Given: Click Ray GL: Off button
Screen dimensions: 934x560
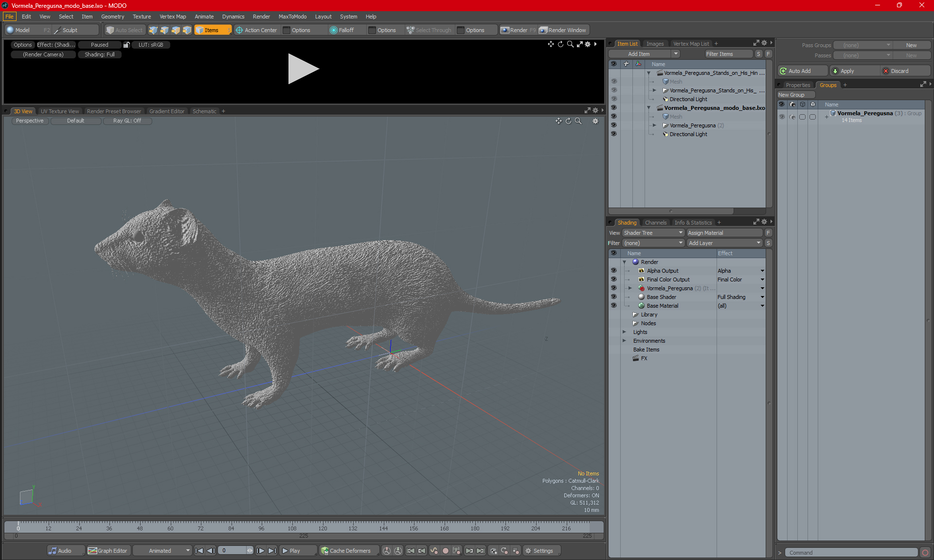Looking at the screenshot, I should point(127,121).
